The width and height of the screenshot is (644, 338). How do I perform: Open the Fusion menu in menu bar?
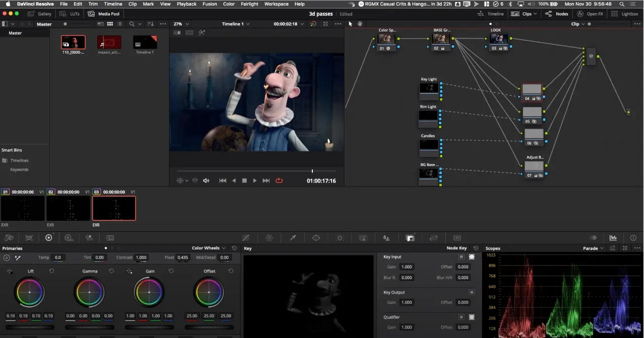point(210,4)
